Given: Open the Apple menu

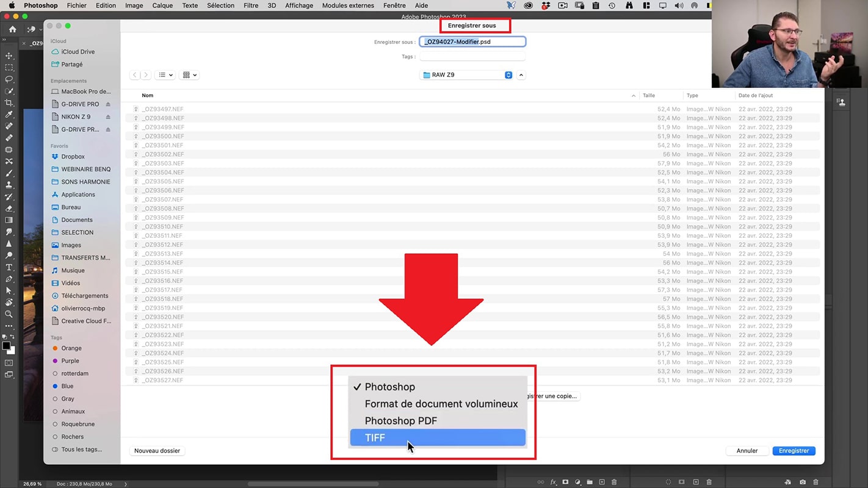Looking at the screenshot, I should pos(11,5).
